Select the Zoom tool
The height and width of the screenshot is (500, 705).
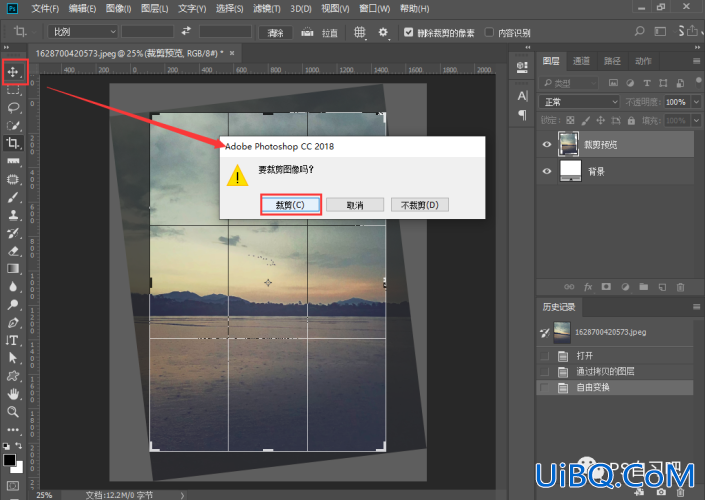13,411
